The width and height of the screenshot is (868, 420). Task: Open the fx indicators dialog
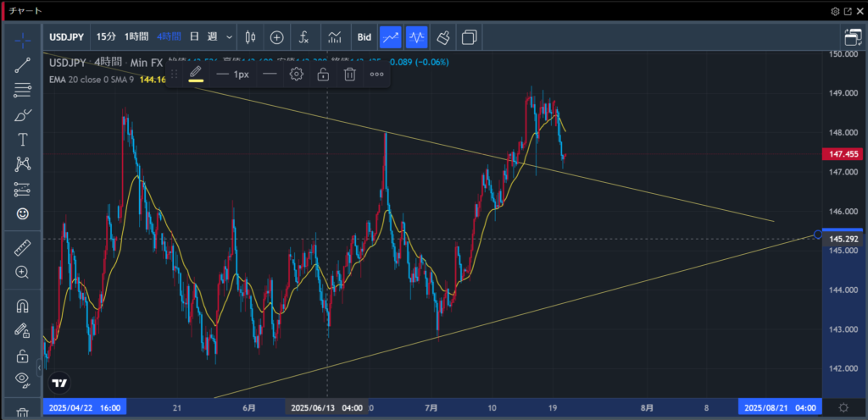304,37
